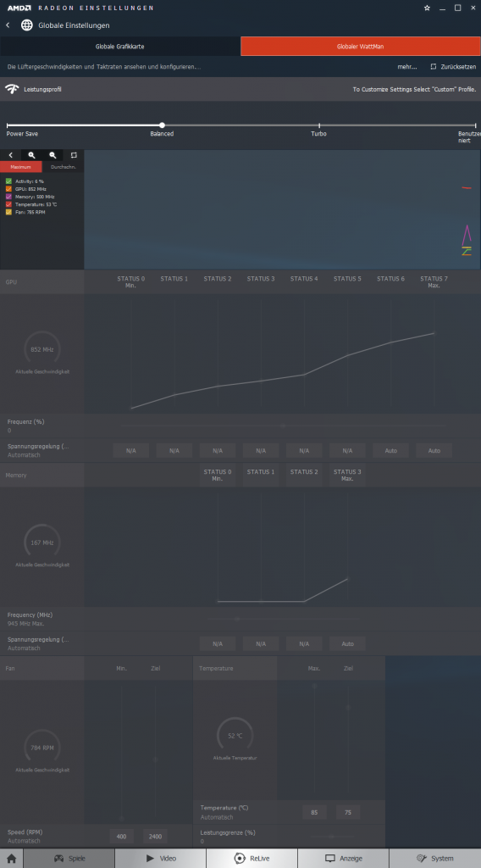Click GPU voltage Auto field for Status 6
Image resolution: width=481 pixels, height=868 pixels.
(x=391, y=451)
